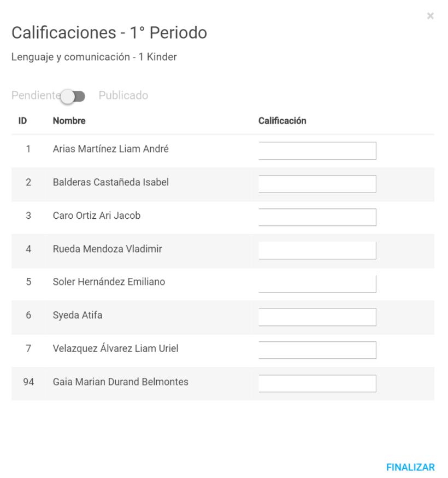Focus grade input for Caro Ortiz Ari Jacob
The height and width of the screenshot is (478, 448).
(317, 217)
